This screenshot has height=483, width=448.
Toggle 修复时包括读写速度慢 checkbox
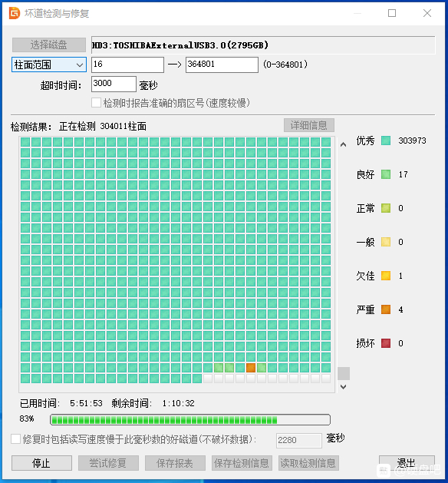tap(15, 439)
